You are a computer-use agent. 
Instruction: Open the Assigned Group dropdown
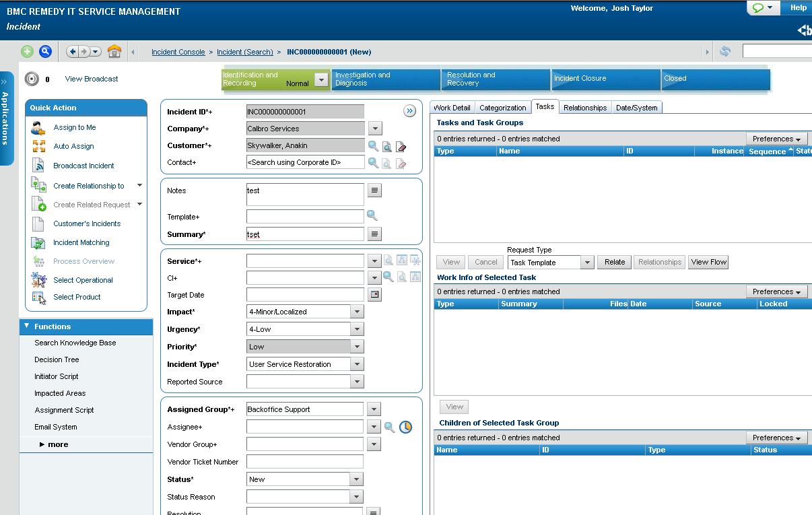tap(374, 409)
